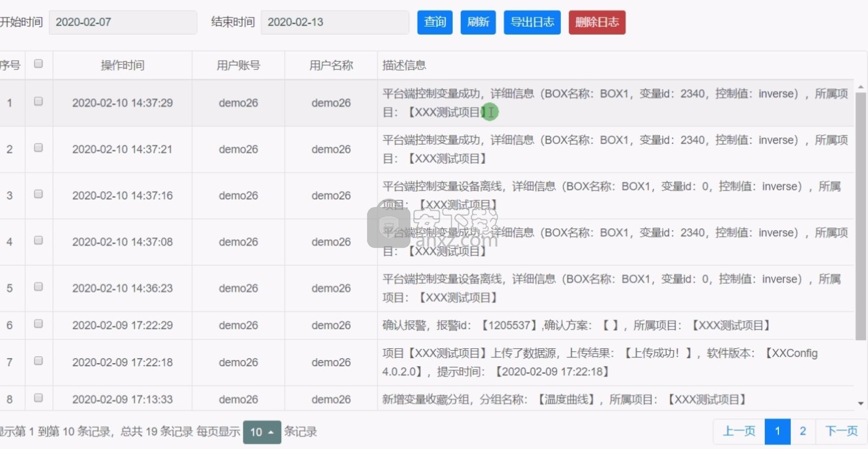This screenshot has width=868, height=449.
Task: Click timestamp 2020-02-09 17:13:33
Action: (x=122, y=400)
